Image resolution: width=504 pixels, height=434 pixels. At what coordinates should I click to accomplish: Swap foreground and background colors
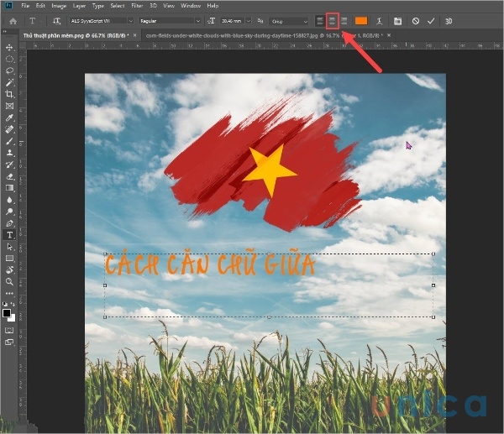click(13, 304)
